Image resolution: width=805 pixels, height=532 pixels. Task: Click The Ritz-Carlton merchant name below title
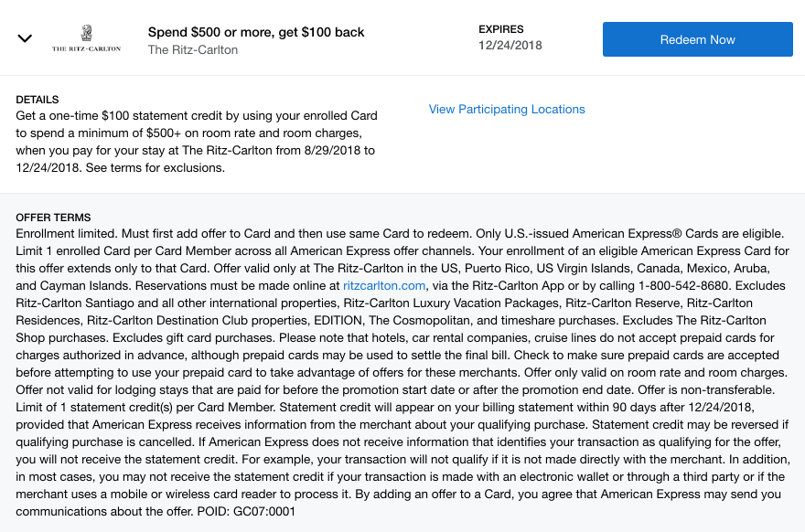tap(193, 49)
